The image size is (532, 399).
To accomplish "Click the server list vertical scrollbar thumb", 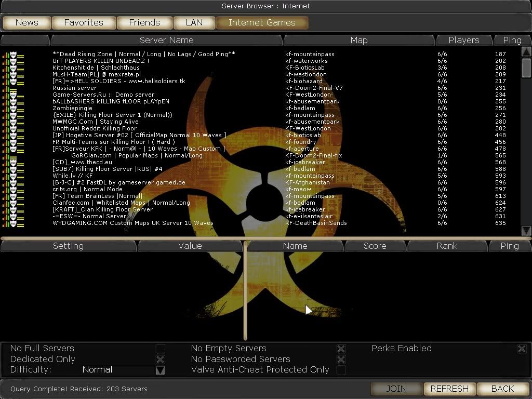I will coord(526,66).
